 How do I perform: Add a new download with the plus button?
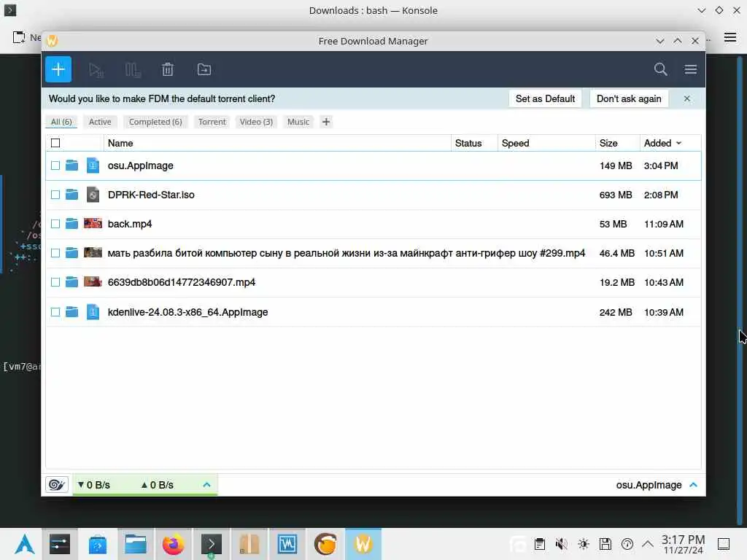[x=58, y=69]
